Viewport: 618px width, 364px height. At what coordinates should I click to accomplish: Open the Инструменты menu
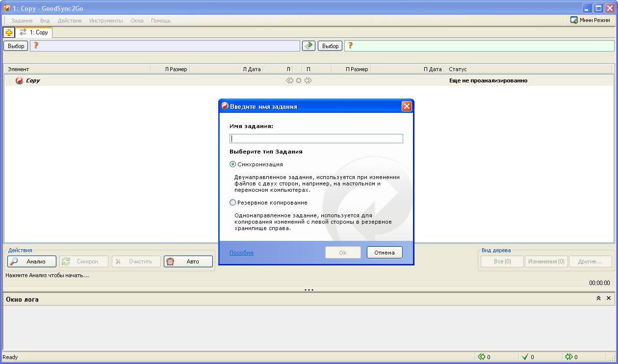[106, 21]
